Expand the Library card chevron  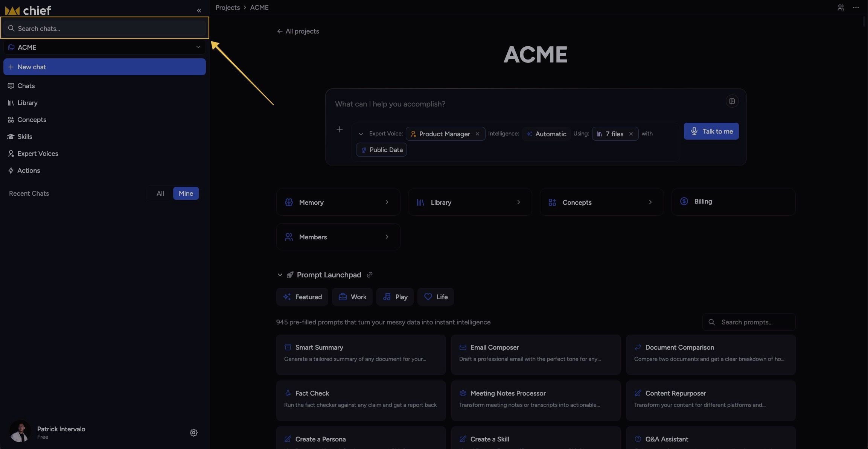518,202
